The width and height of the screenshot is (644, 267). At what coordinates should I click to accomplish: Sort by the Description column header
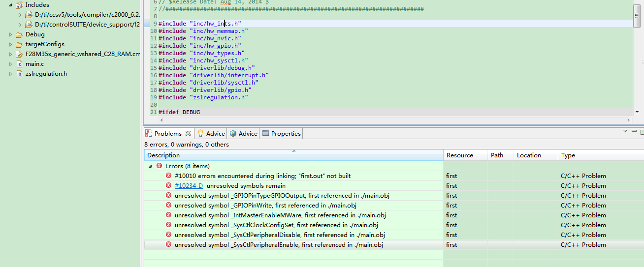tap(294, 155)
